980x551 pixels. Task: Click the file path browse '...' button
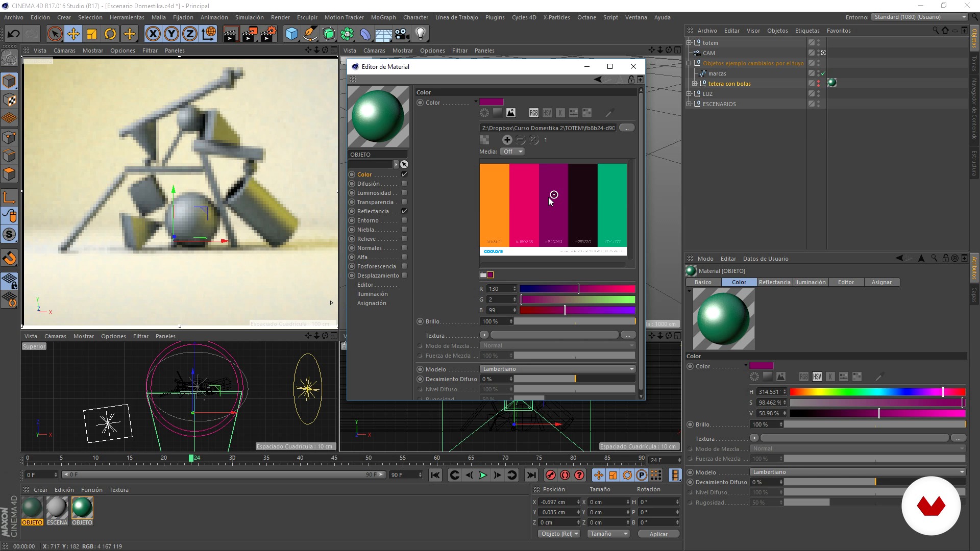(627, 128)
